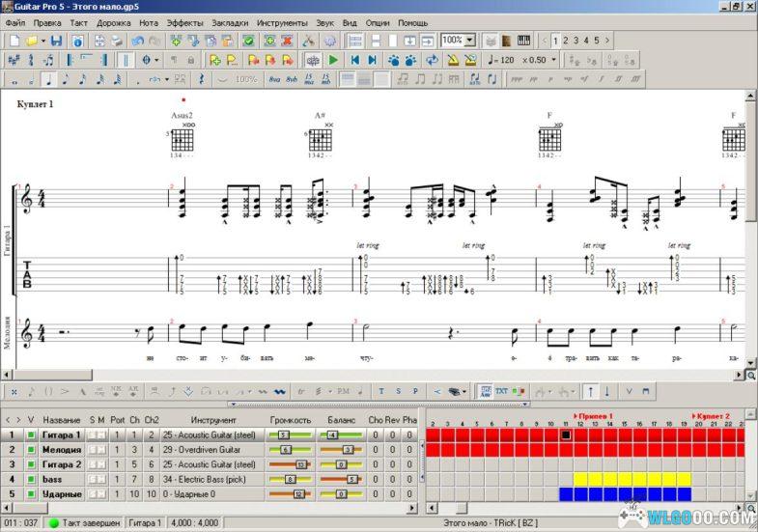Viewport: 758px width, 532px height.
Task: Select page 3 in page selector
Action: [x=576, y=41]
